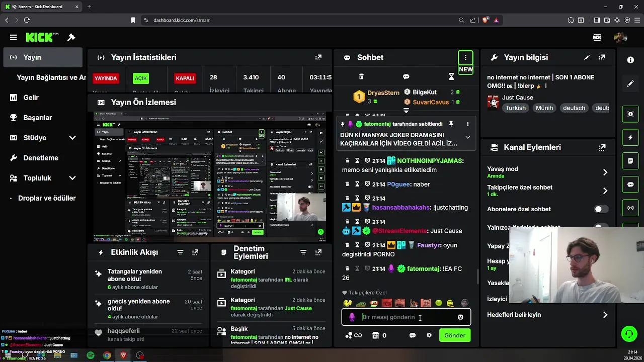Click the Kick logo
The width and height of the screenshot is (644, 362).
(42, 37)
